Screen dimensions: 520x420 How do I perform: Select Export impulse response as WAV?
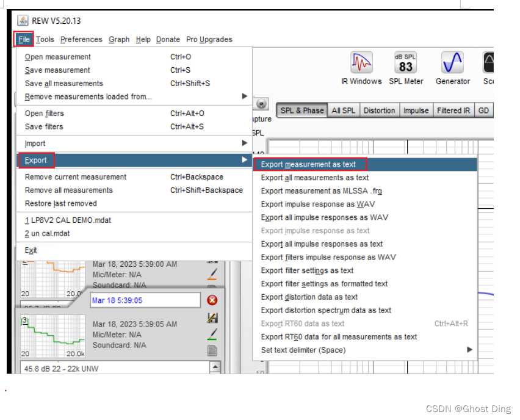coord(365,204)
